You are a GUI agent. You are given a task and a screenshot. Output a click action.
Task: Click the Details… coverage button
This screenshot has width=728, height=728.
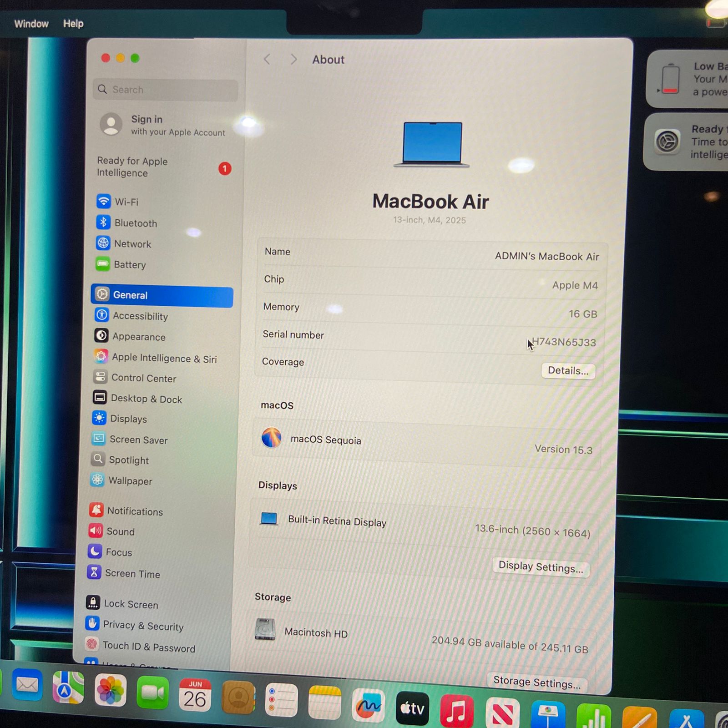coord(568,371)
